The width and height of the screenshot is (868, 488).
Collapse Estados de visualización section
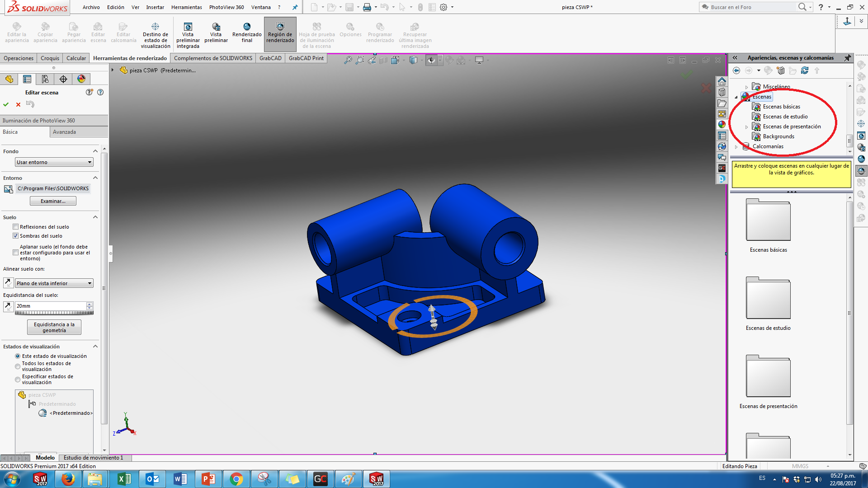95,346
